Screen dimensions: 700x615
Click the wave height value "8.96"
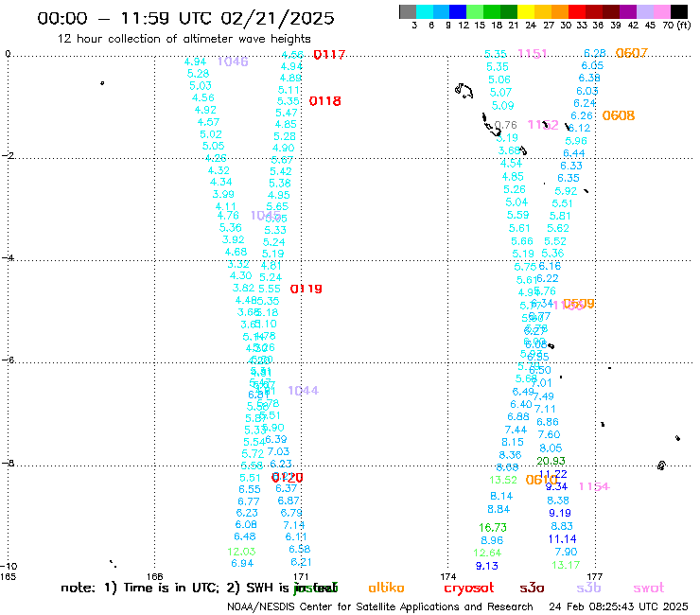[x=492, y=540]
